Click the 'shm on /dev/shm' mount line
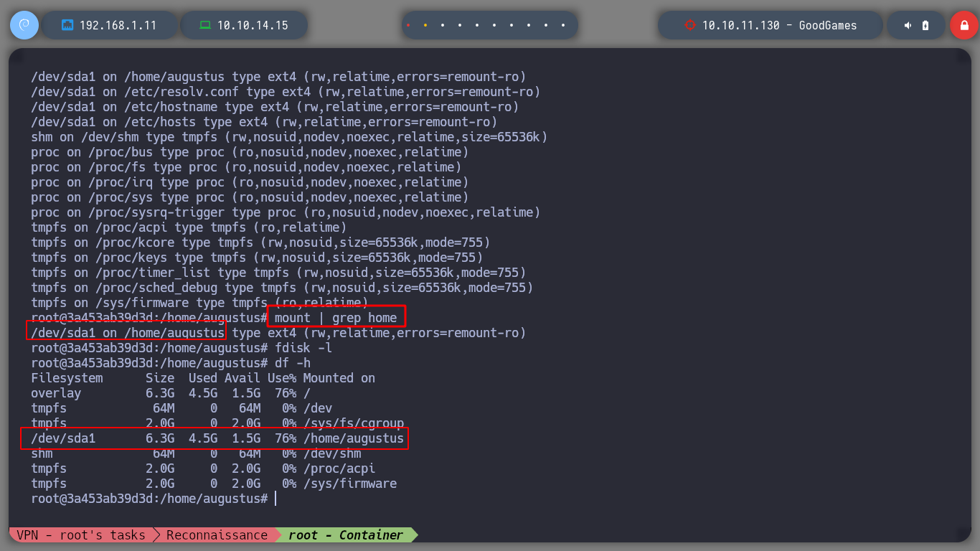This screenshot has height=551, width=980. (x=289, y=137)
